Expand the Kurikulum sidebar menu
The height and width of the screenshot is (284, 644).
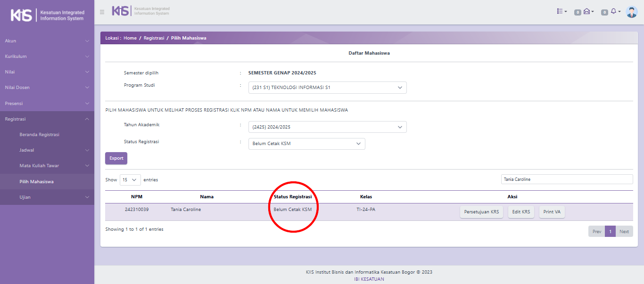pos(47,57)
